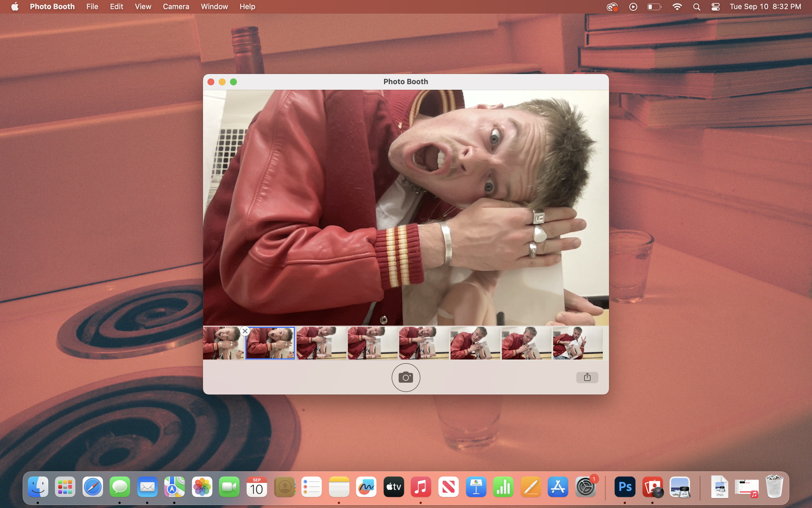Open System Settings from the Dock

point(585,487)
